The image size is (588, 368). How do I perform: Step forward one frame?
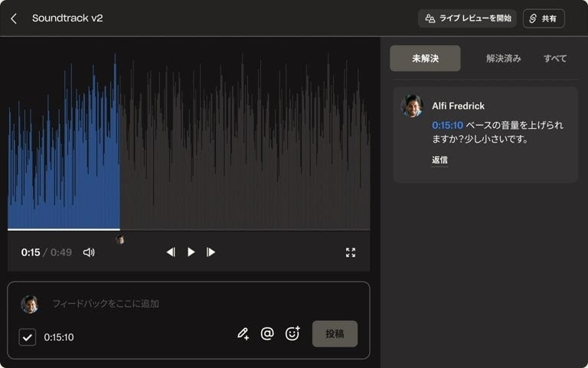211,252
